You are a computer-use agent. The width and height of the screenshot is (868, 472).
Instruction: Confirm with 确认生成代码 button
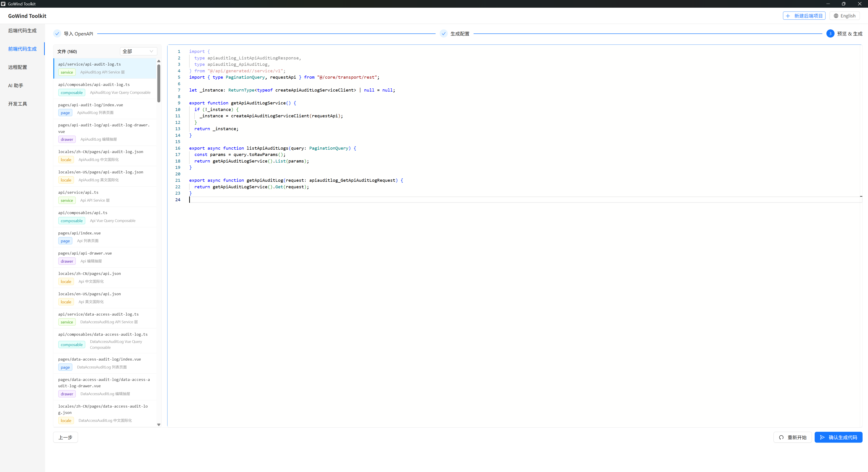(838, 437)
